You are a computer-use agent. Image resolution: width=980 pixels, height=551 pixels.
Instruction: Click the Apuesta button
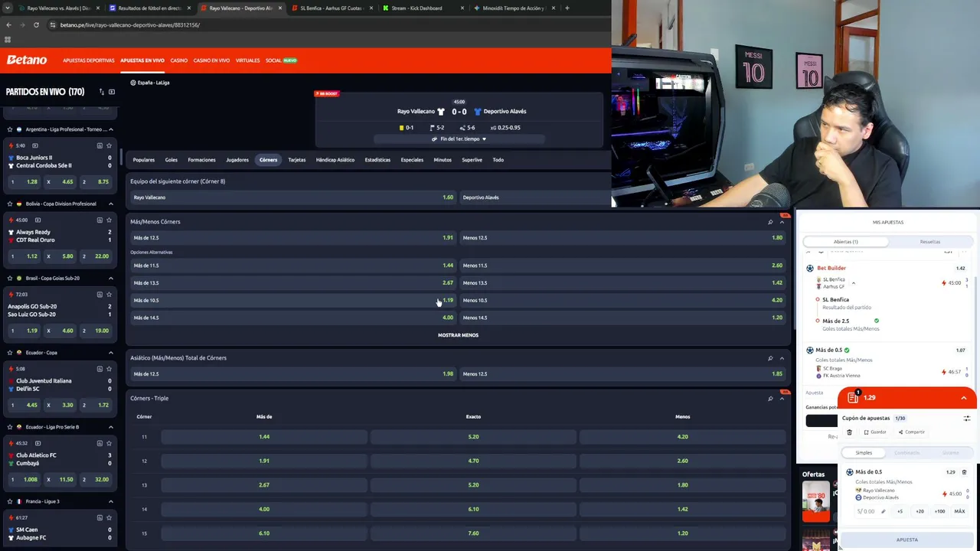907,540
